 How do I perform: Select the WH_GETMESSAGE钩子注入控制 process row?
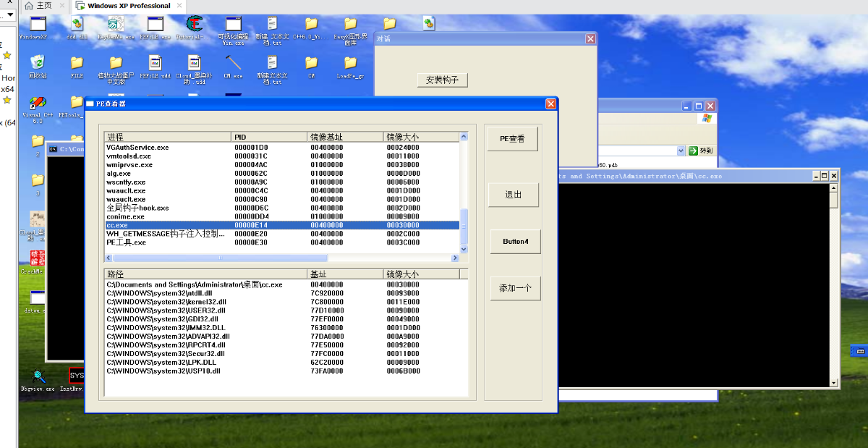click(x=282, y=234)
